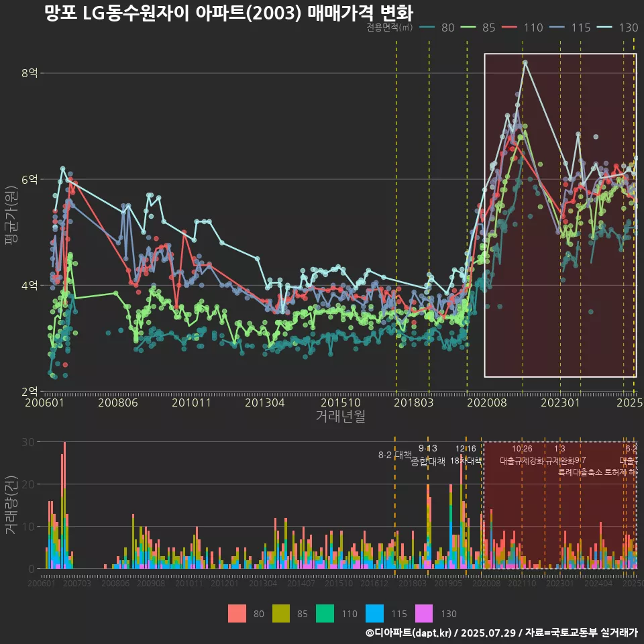Image resolution: width=644 pixels, height=644 pixels.
Task: Click the 85 legend entry in top legend
Action: click(x=478, y=28)
